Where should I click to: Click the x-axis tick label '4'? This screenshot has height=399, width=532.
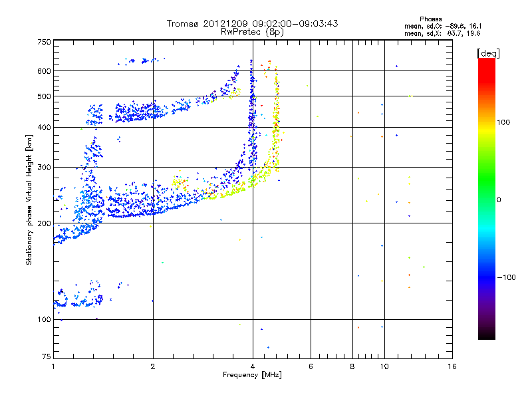(253, 366)
